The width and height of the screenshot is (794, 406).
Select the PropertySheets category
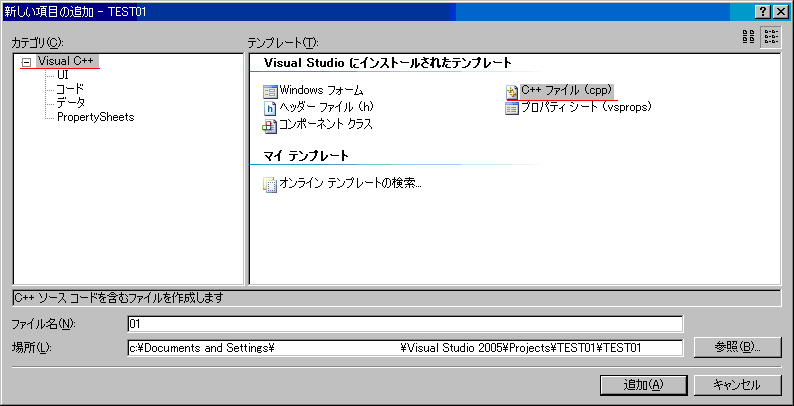coord(95,117)
